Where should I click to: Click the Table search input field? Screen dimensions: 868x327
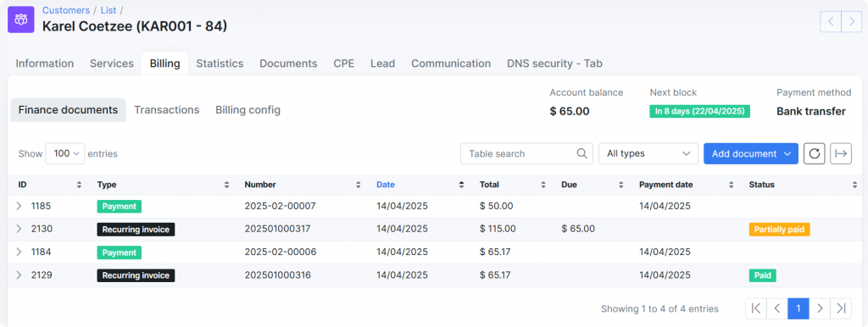tap(526, 153)
